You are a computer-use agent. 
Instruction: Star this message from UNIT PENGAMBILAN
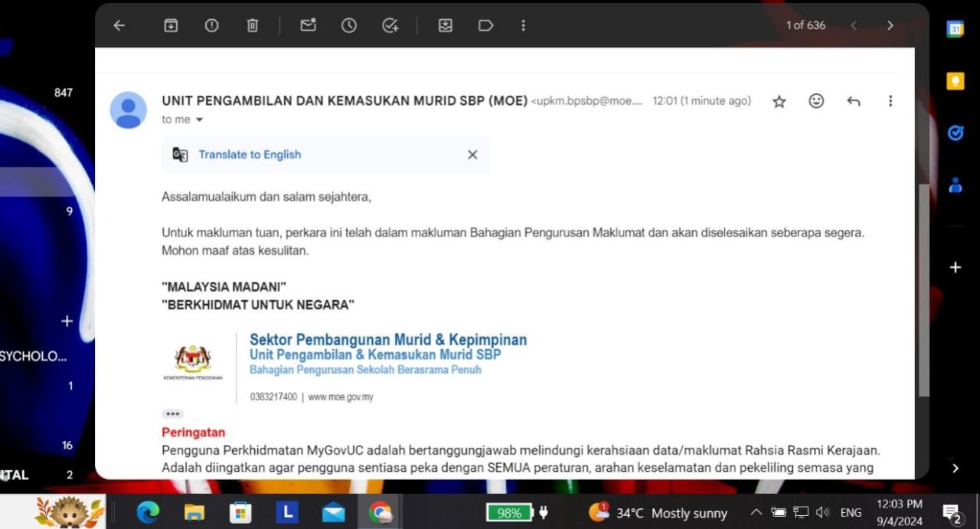(x=779, y=101)
